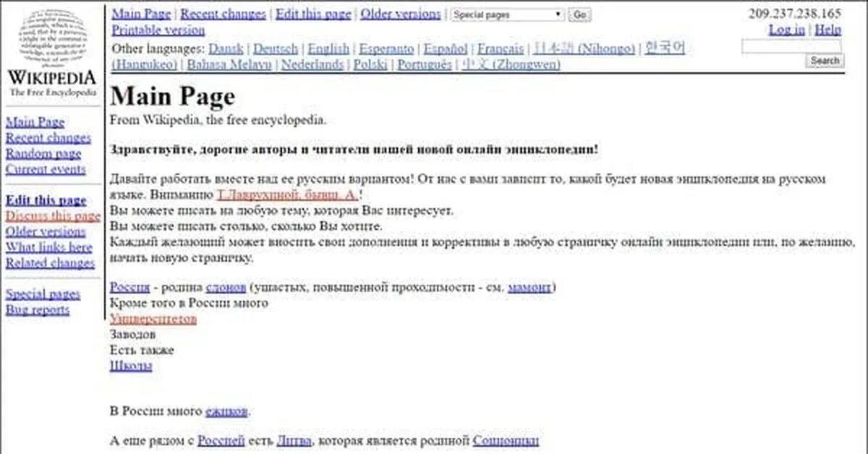Open Current events in sidebar
The image size is (868, 454).
click(46, 169)
